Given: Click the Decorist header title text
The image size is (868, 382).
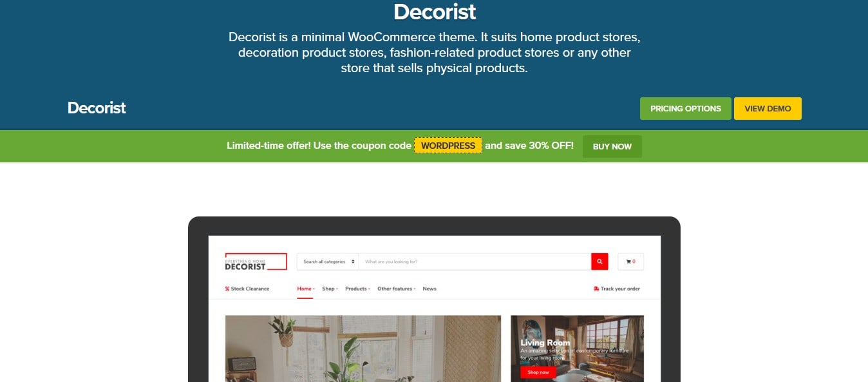Looking at the screenshot, I should [x=435, y=12].
